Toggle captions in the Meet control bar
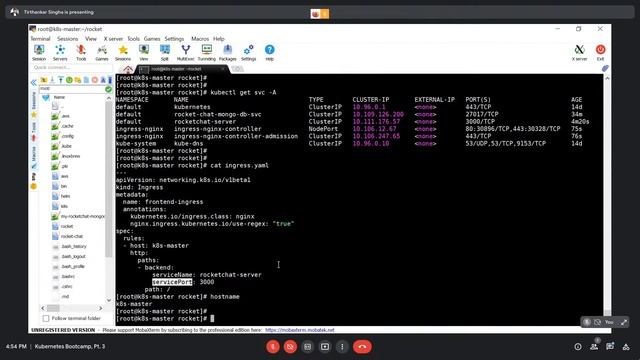This screenshot has width=640, height=360. (x=307, y=347)
